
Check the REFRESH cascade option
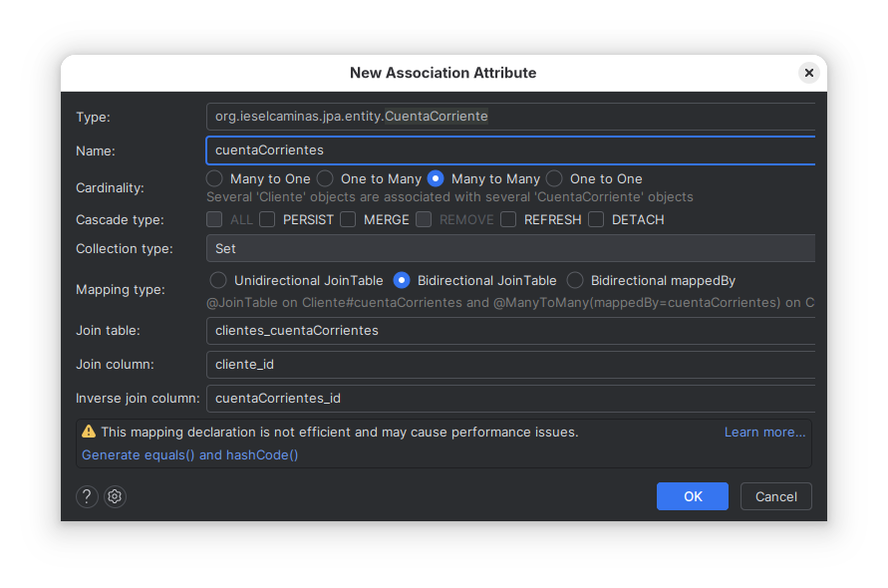(x=508, y=219)
